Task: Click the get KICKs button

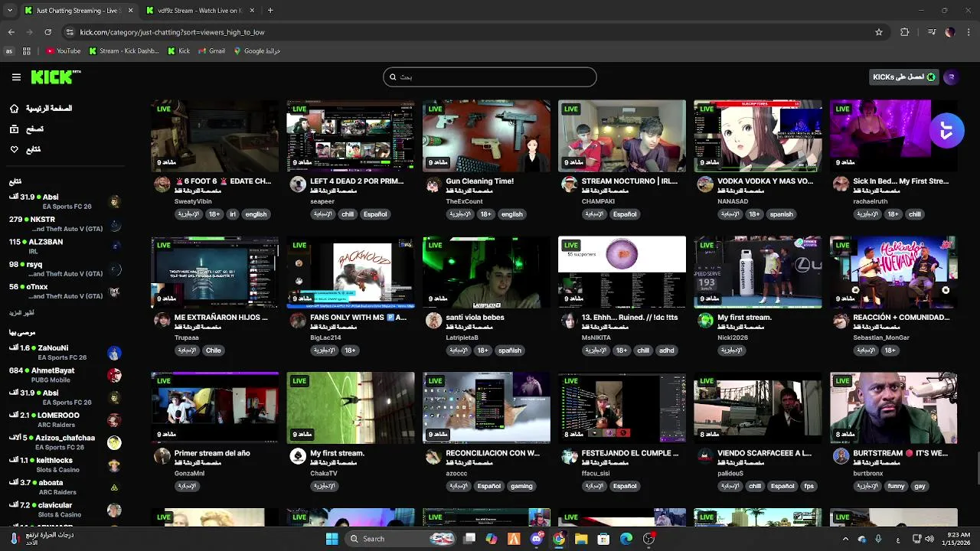Action: (905, 77)
